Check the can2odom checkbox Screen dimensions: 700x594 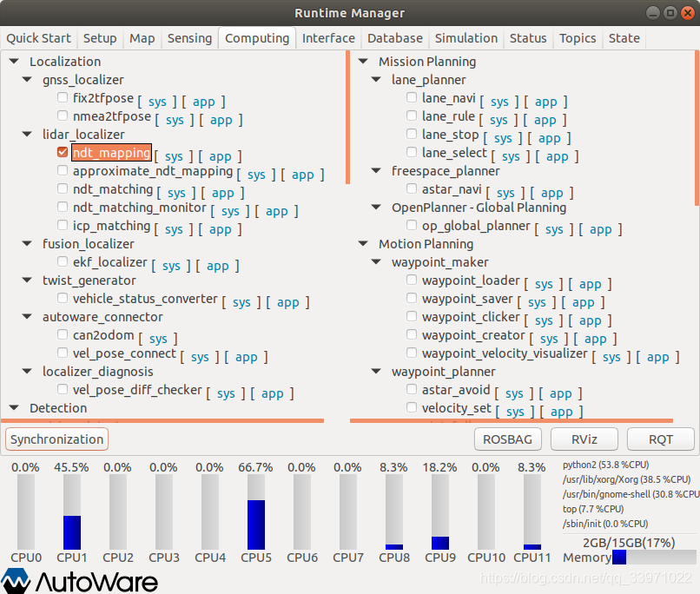coord(63,334)
